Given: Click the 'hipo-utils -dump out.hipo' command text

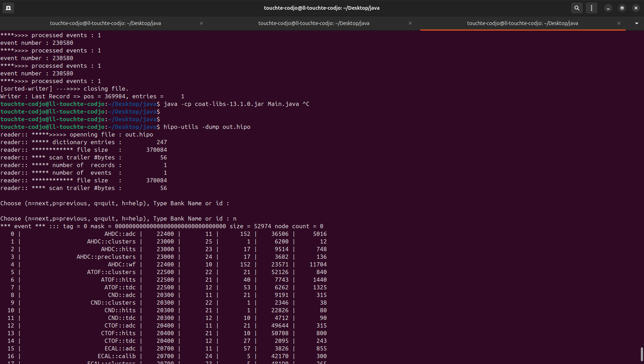Looking at the screenshot, I should pyautogui.click(x=207, y=127).
